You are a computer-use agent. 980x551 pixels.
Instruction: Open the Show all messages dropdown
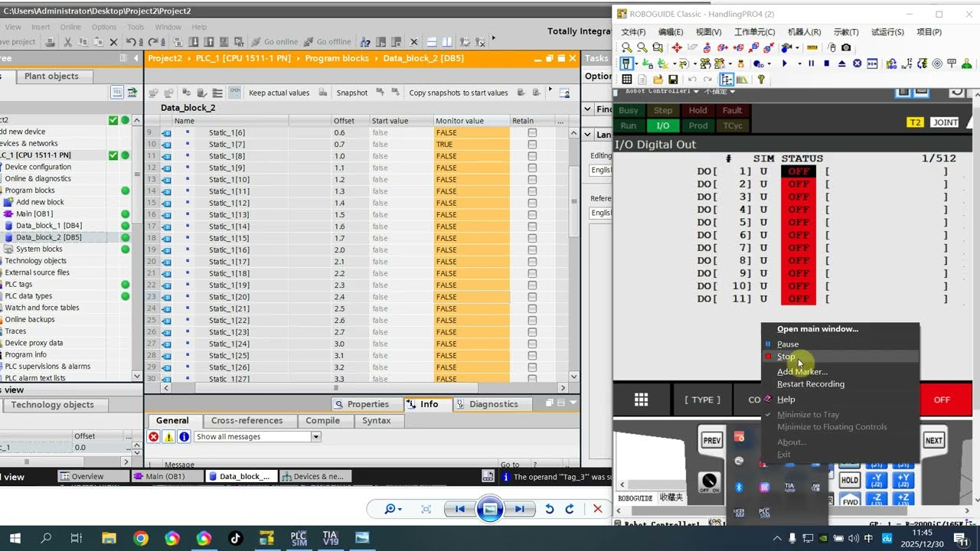click(x=315, y=437)
